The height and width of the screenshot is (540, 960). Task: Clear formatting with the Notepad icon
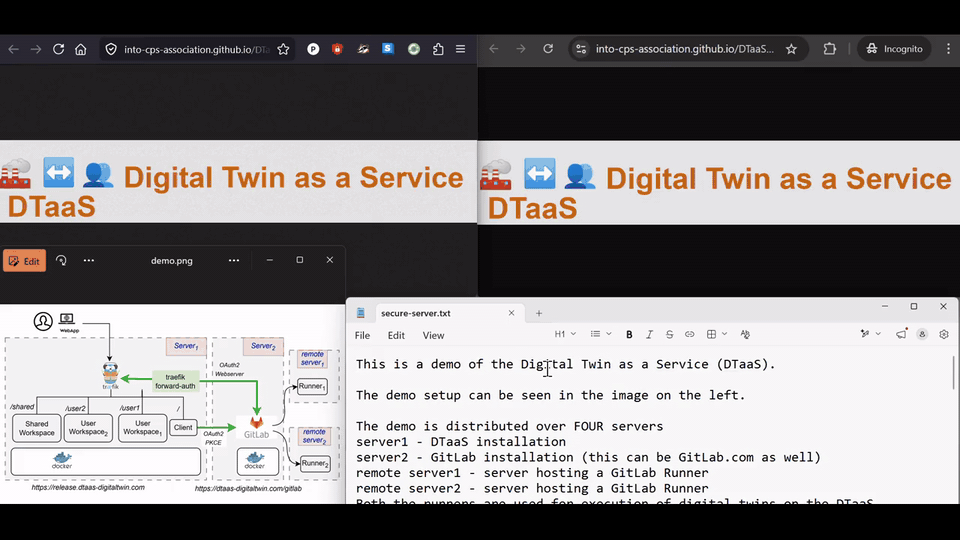tap(745, 334)
